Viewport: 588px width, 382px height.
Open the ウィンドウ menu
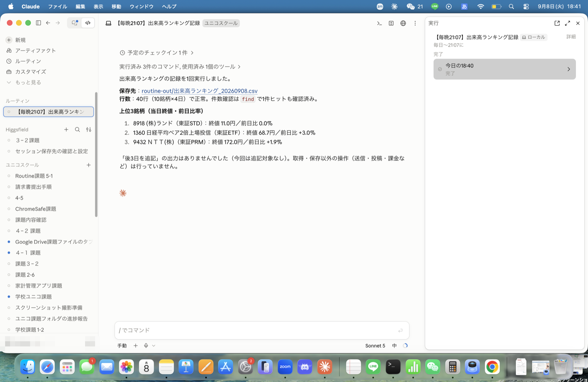pyautogui.click(x=141, y=7)
